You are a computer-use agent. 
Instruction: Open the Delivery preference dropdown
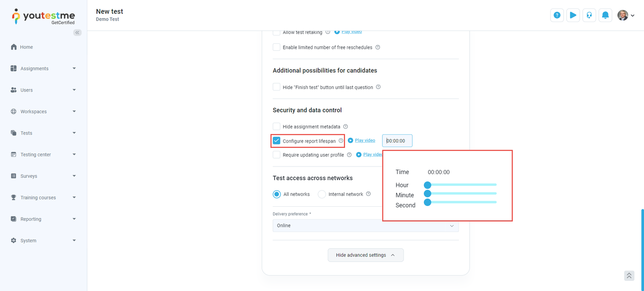pyautogui.click(x=365, y=226)
